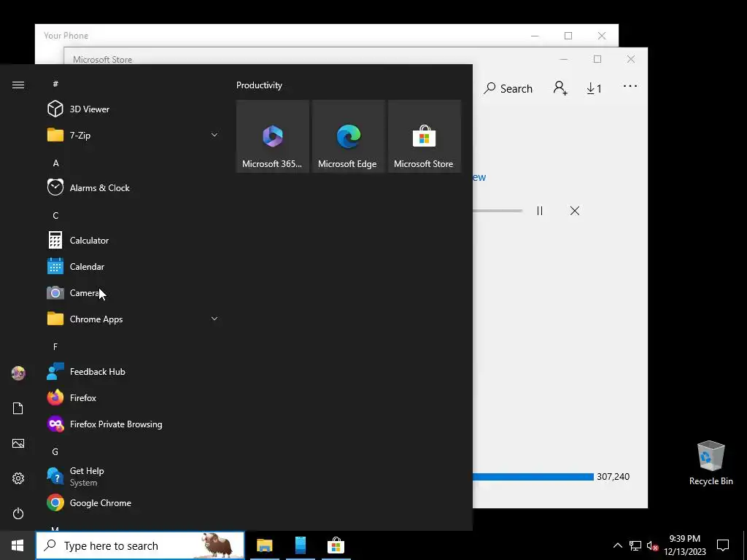Click the Windows Start button

tap(18, 545)
